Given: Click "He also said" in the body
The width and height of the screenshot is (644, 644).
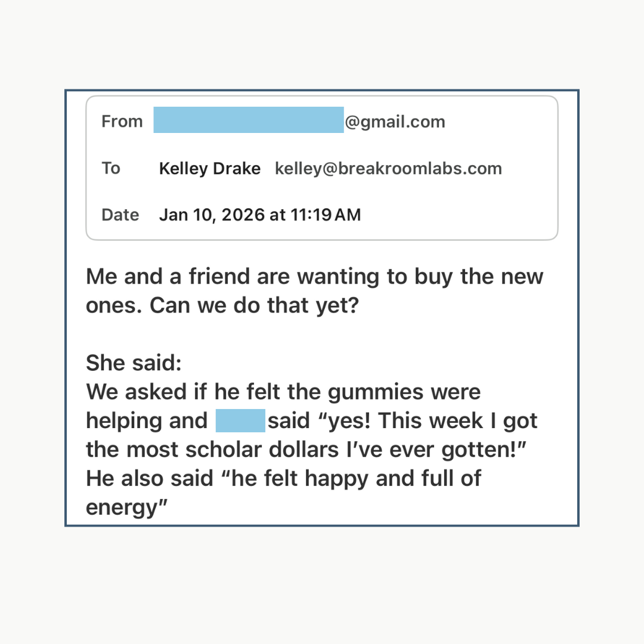Looking at the screenshot, I should (150, 478).
